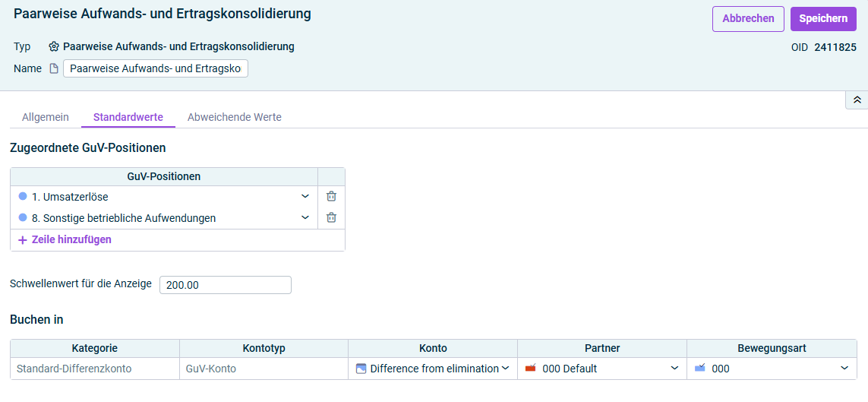Switch to the Allgemein tab
The height and width of the screenshot is (402, 868).
click(x=46, y=117)
